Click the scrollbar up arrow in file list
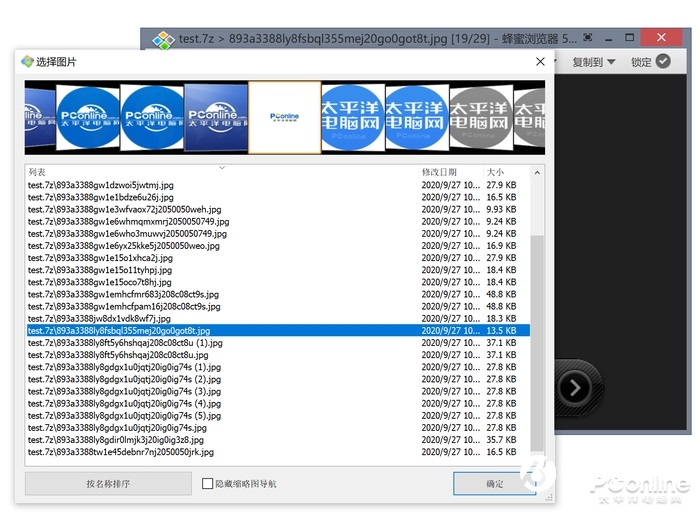700x512 pixels. (x=537, y=172)
